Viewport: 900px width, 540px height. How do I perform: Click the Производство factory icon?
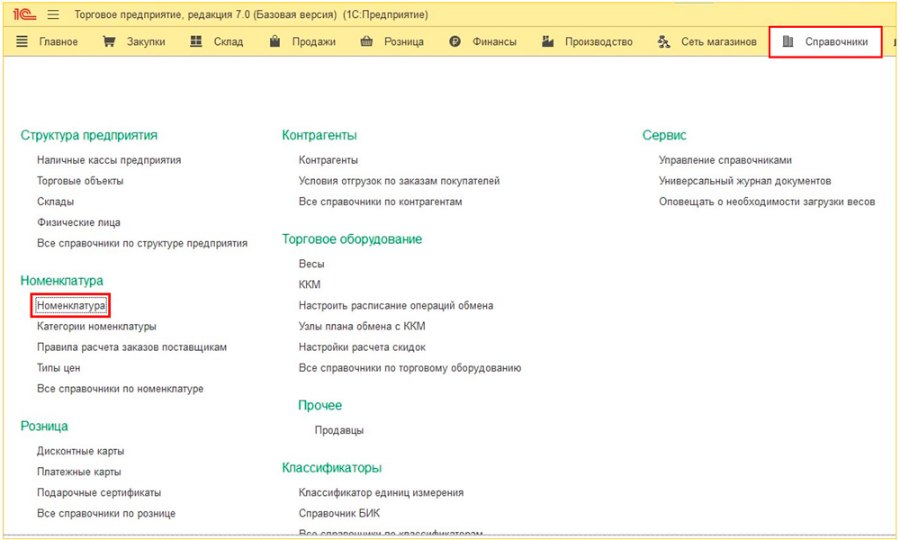click(x=548, y=41)
